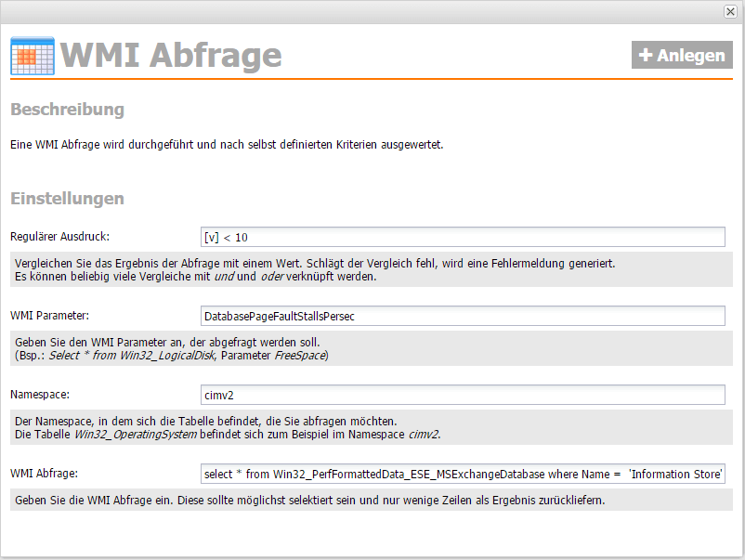
Task: Click the "Regulärer Ausdruck:" label
Action: (x=59, y=237)
